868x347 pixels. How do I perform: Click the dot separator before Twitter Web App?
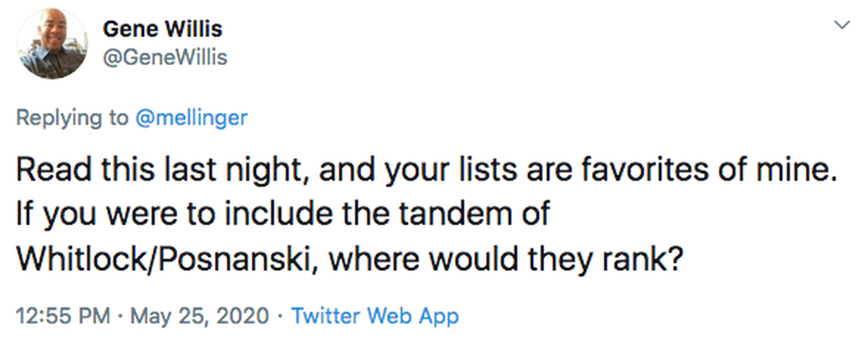point(281,317)
